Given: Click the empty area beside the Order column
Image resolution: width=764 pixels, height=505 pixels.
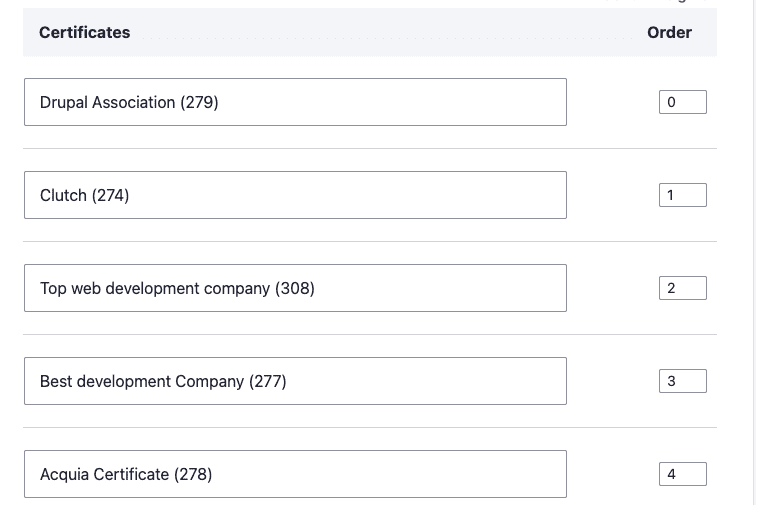Looking at the screenshot, I should (734, 250).
